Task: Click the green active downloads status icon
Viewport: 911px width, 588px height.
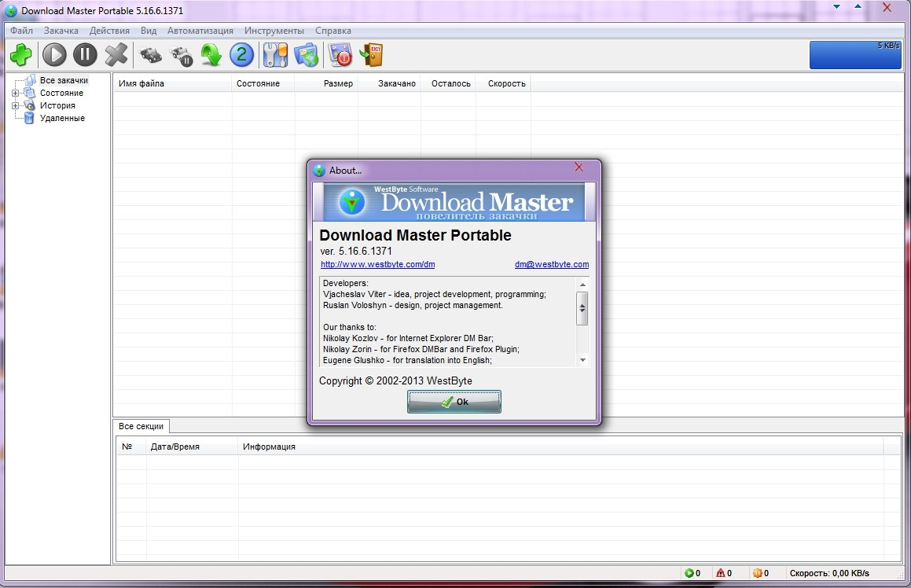Action: tap(689, 573)
